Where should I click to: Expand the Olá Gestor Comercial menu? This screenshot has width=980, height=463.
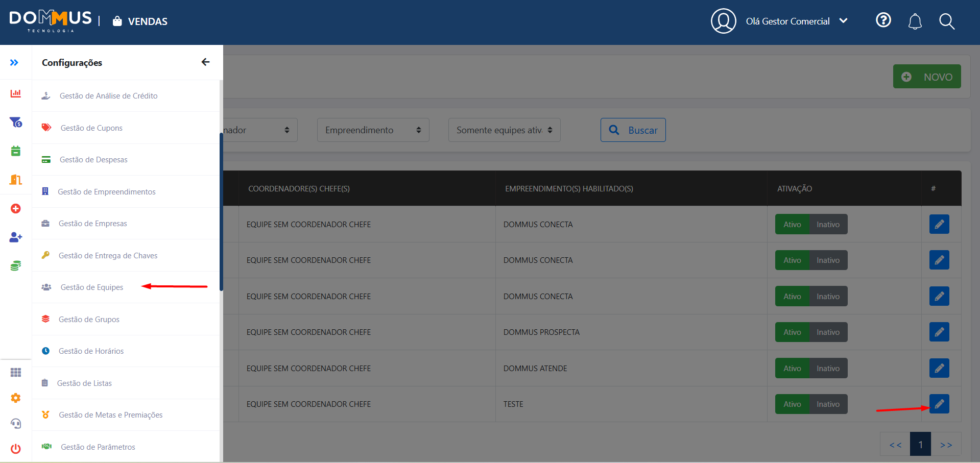pos(797,21)
